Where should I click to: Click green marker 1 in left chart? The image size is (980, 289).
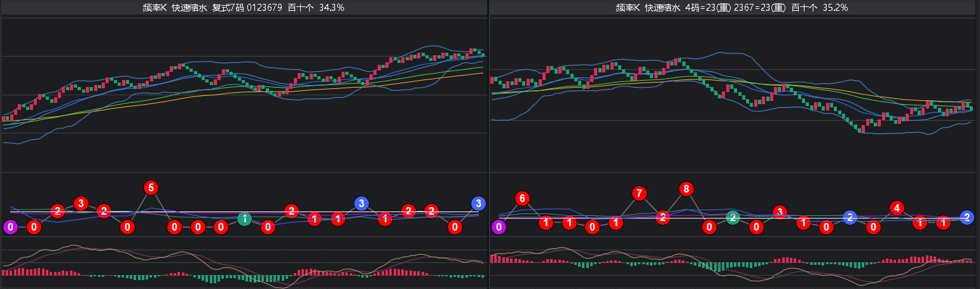click(244, 219)
